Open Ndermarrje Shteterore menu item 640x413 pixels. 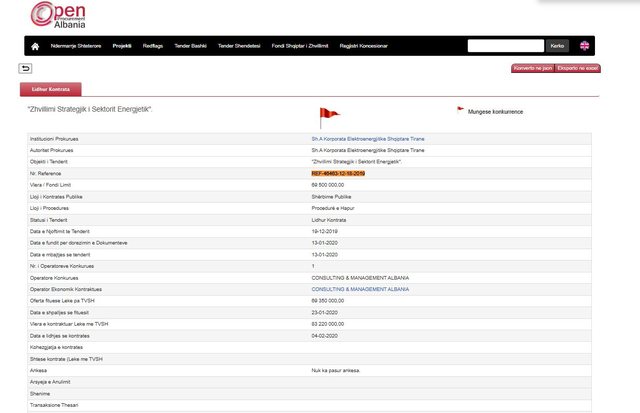point(76,46)
